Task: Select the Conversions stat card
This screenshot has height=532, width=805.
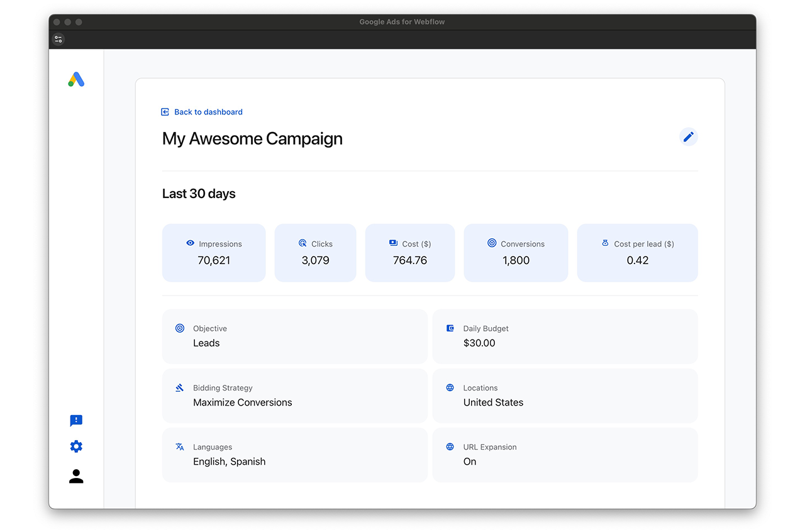Action: tap(516, 252)
